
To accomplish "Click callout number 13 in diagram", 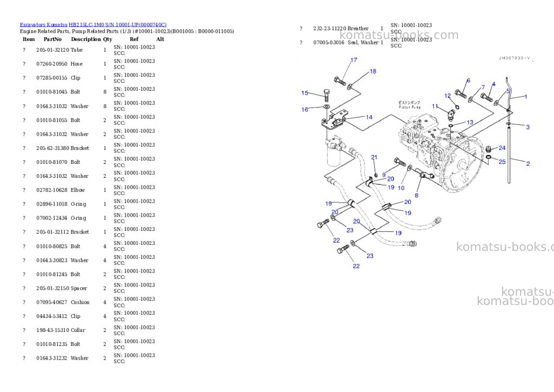I will tap(470, 122).
